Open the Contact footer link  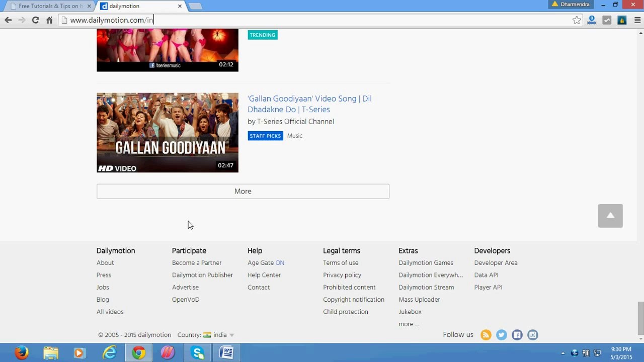259,288
